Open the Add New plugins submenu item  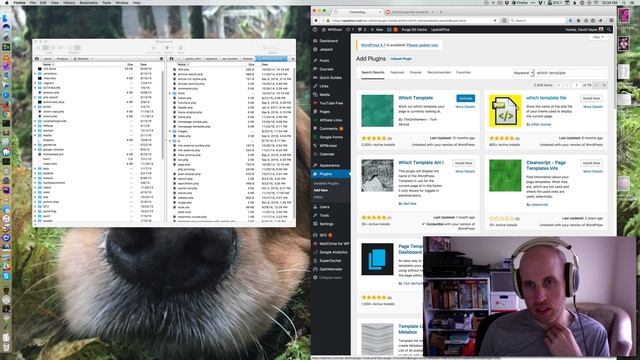[x=321, y=191]
